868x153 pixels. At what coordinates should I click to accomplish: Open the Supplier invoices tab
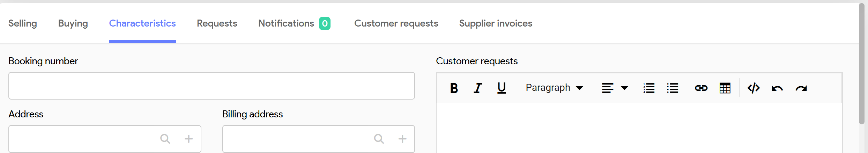coord(496,23)
